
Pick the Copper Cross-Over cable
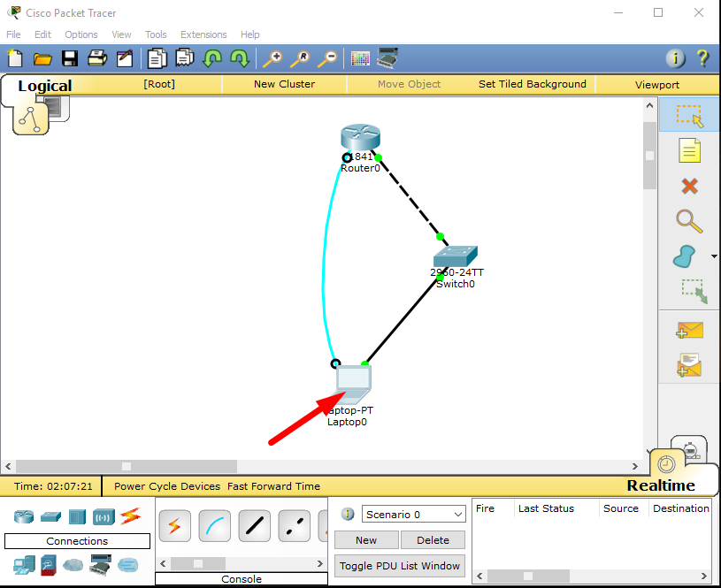point(295,525)
